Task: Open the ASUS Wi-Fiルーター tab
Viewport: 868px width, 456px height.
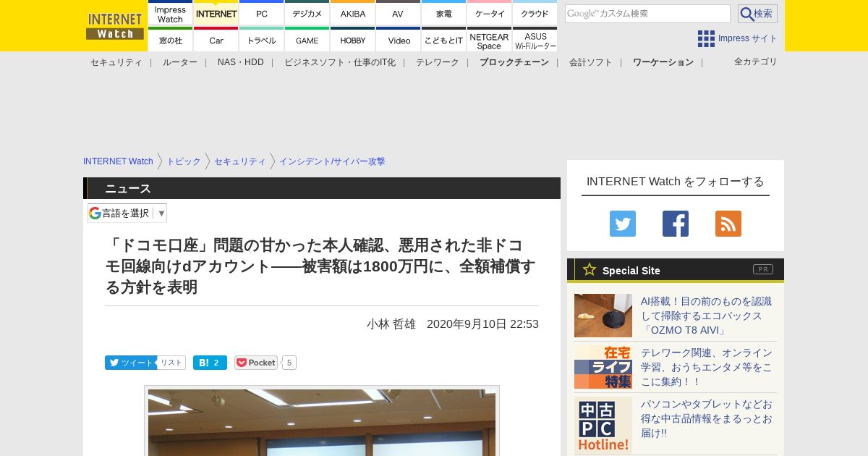Action: [x=535, y=40]
